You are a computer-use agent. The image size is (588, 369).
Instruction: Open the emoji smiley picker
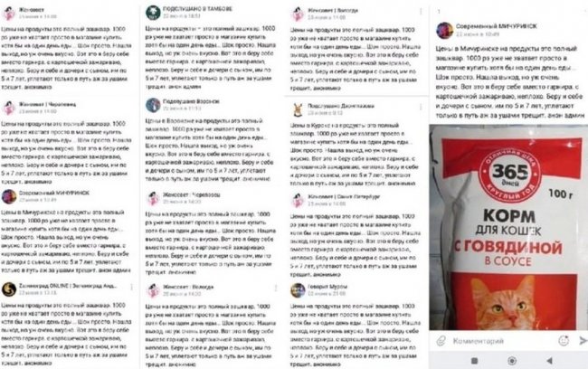[x=564, y=340]
